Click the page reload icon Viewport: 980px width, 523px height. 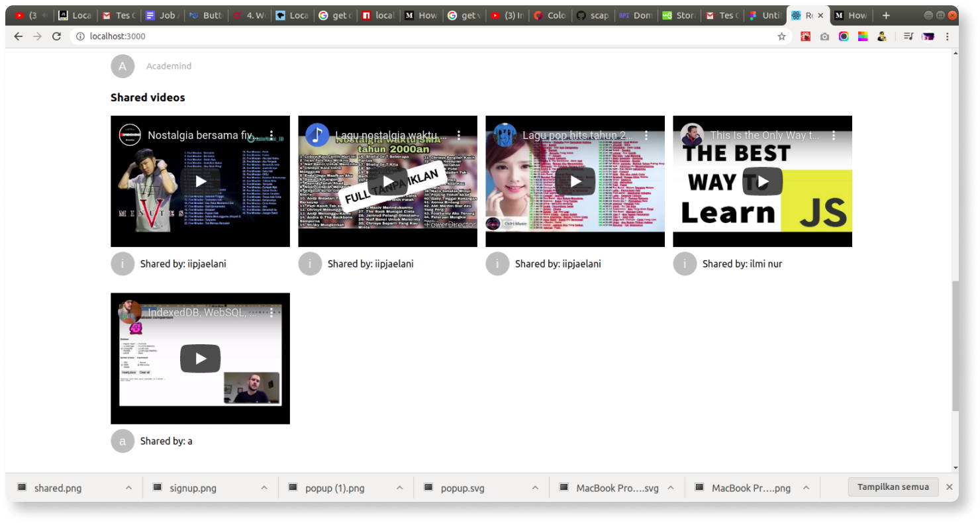[56, 36]
